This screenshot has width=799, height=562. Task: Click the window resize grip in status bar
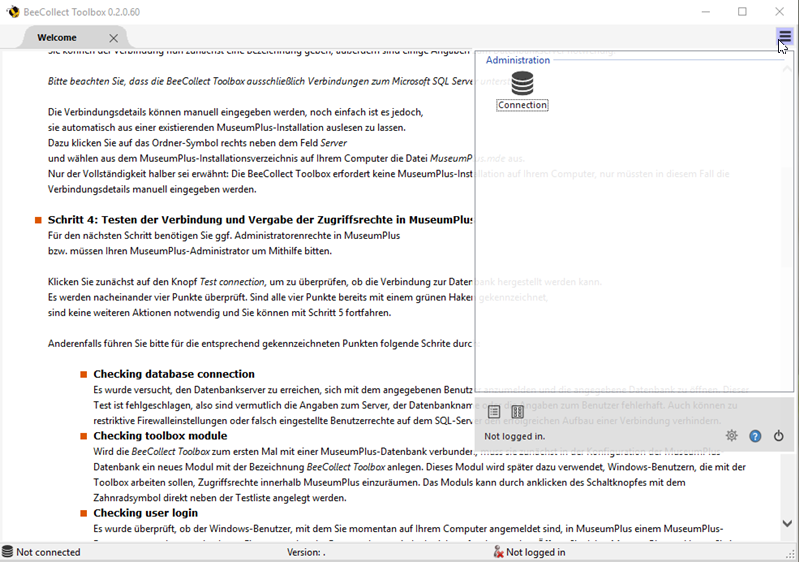point(790,554)
